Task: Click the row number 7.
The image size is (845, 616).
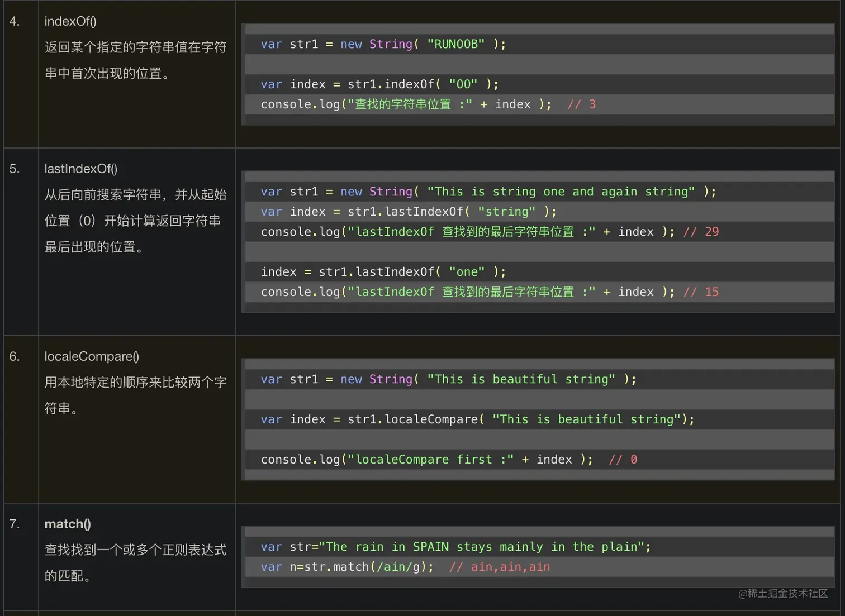Action: (15, 524)
